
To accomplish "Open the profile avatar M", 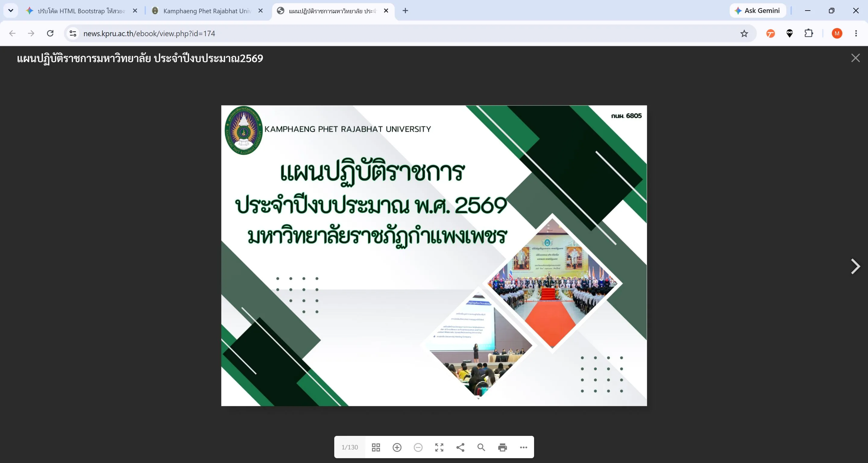I will pyautogui.click(x=837, y=33).
